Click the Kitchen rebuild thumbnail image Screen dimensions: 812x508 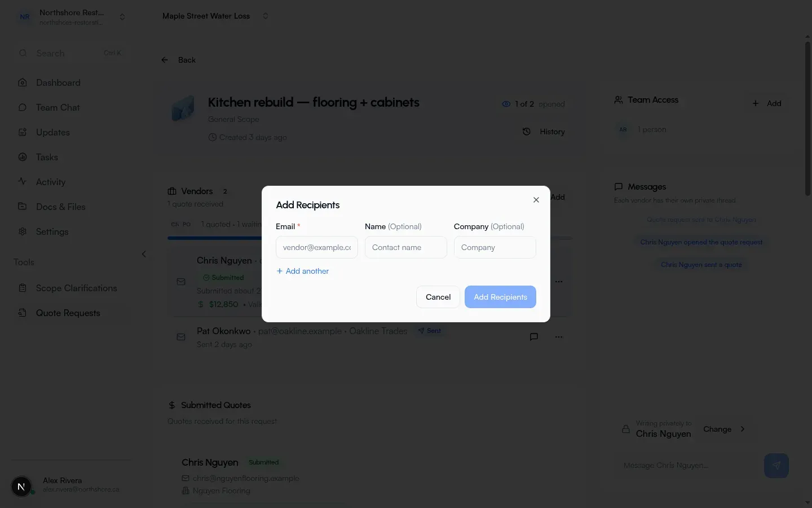point(183,108)
